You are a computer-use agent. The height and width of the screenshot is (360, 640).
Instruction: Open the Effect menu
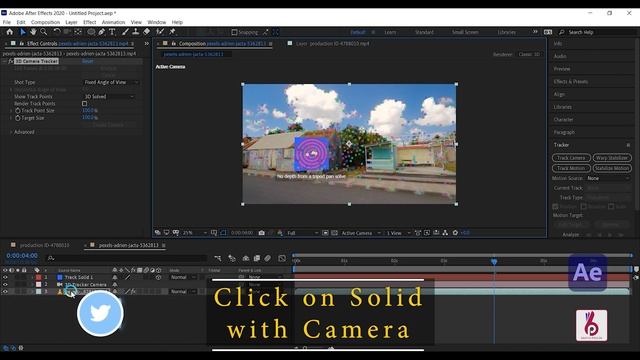tap(89, 22)
